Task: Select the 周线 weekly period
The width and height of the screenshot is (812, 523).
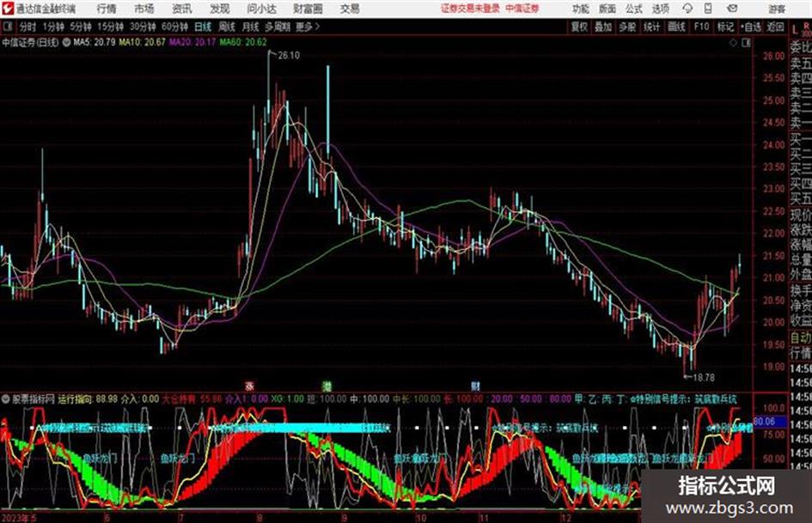Action: [227, 27]
